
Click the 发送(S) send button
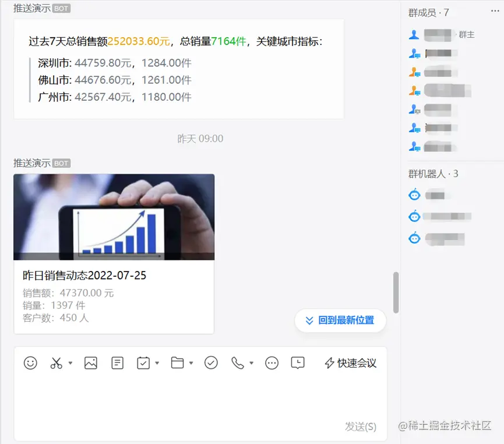point(361,427)
